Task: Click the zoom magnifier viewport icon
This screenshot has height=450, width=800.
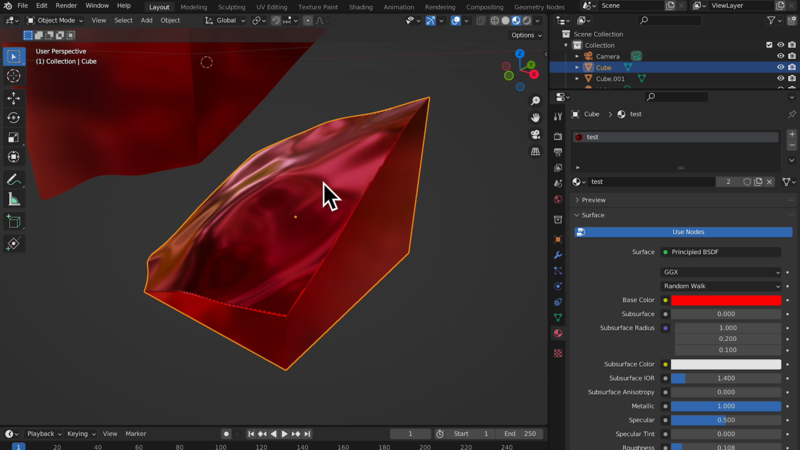Action: (x=536, y=100)
